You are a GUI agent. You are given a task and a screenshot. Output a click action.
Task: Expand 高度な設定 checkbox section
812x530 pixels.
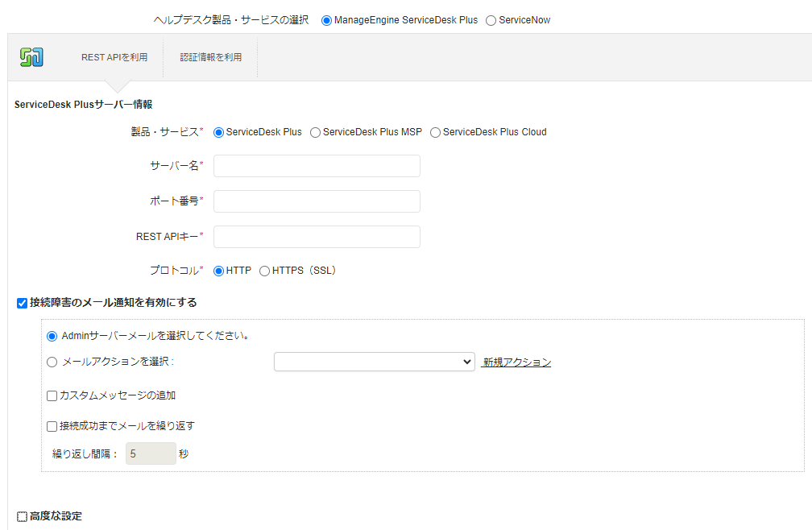click(x=22, y=516)
